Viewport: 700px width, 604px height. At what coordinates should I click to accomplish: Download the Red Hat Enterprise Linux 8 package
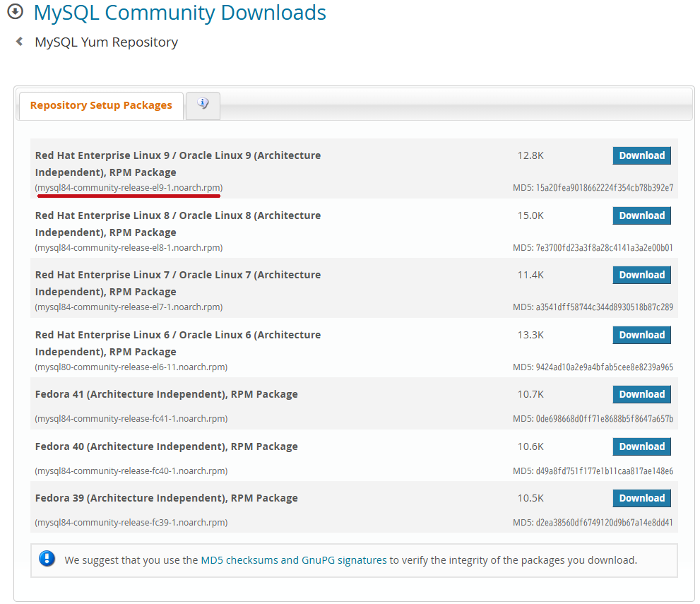click(641, 215)
